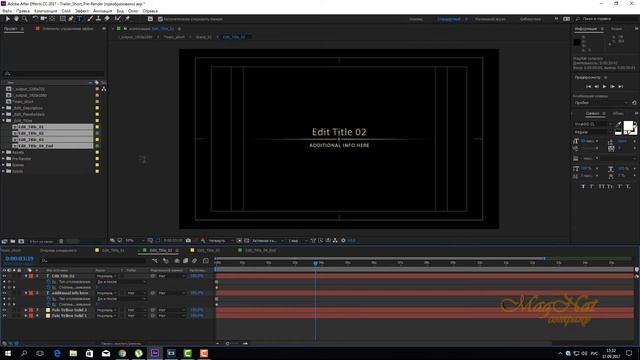Select the Rotation tool
The height and width of the screenshot is (360, 640).
pyautogui.click(x=35, y=19)
